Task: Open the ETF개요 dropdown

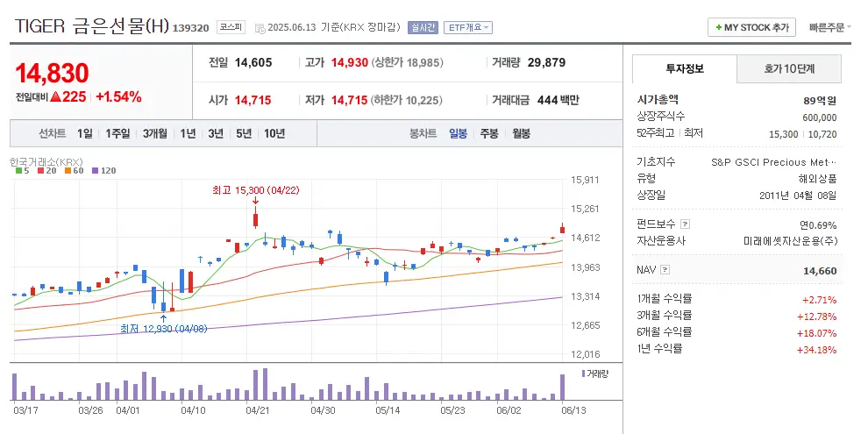Action: pos(467,28)
